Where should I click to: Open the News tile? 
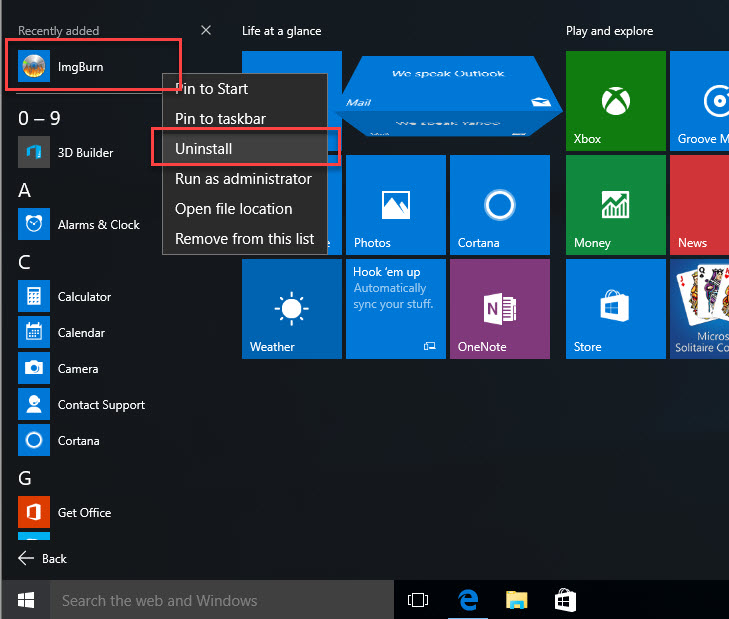pos(699,205)
